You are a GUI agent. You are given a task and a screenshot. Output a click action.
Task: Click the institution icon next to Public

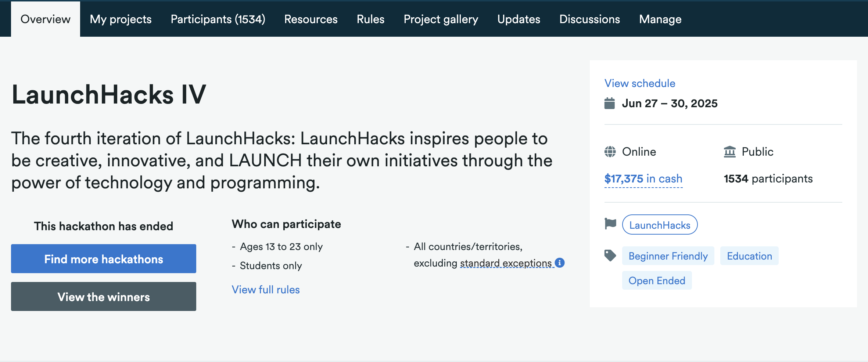click(x=729, y=152)
